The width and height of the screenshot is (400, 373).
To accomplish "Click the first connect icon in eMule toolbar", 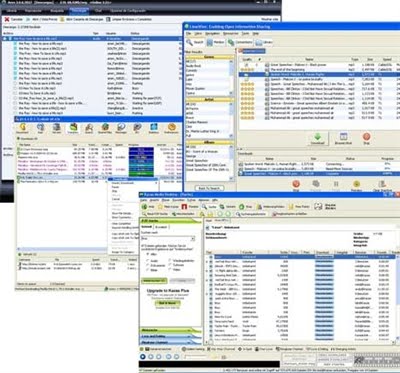I will coord(23,128).
